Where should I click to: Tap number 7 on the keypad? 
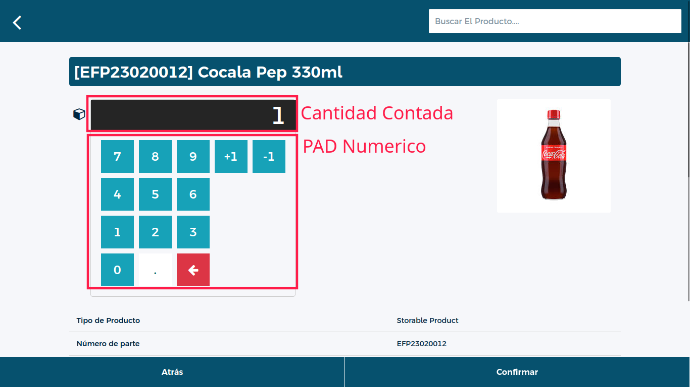coord(117,156)
